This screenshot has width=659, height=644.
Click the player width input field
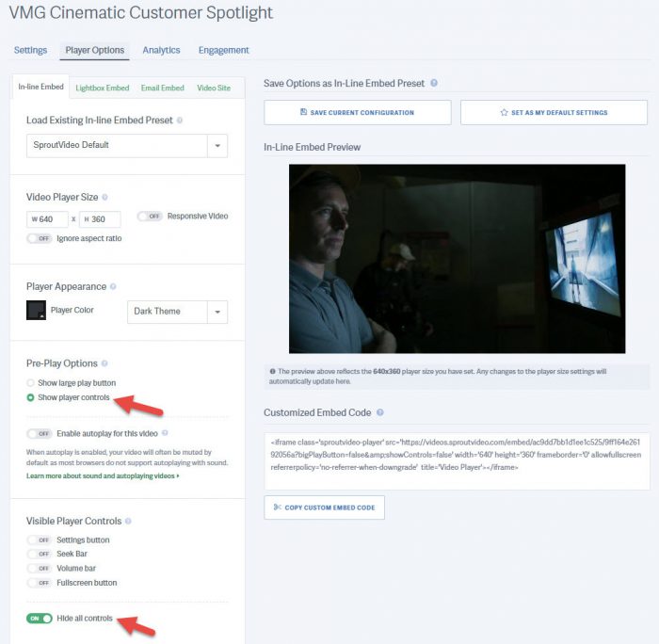pyautogui.click(x=51, y=219)
